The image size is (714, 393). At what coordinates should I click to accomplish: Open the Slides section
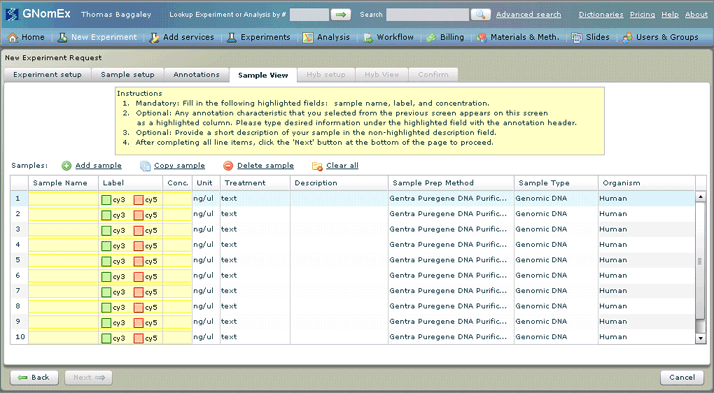591,37
